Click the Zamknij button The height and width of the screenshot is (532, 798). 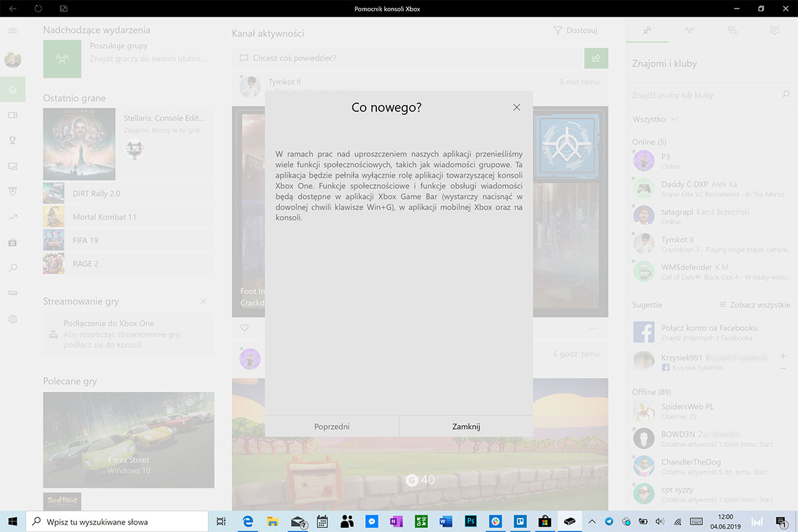pyautogui.click(x=466, y=426)
